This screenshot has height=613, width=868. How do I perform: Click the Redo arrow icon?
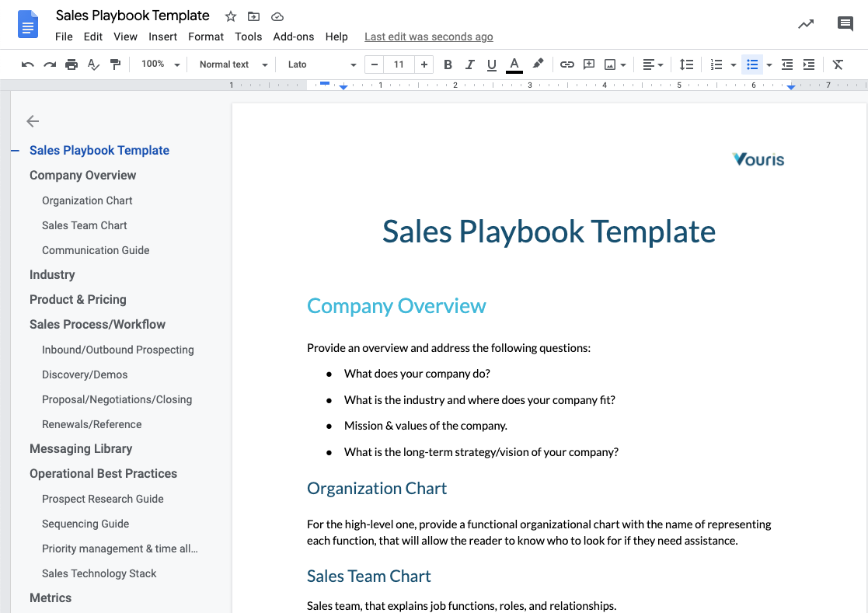coord(50,64)
